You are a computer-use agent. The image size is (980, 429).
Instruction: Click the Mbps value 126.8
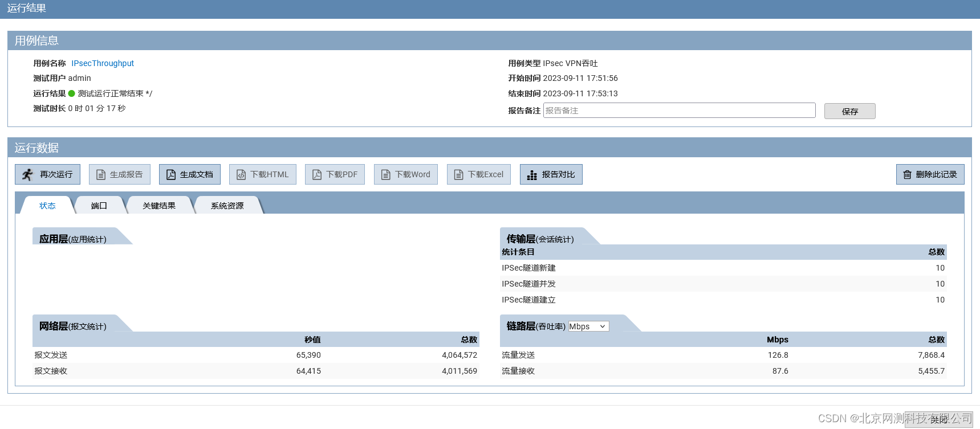pyautogui.click(x=778, y=355)
